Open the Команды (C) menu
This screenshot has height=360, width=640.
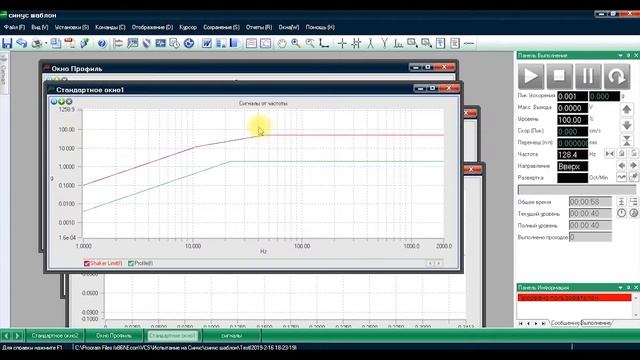click(x=110, y=27)
